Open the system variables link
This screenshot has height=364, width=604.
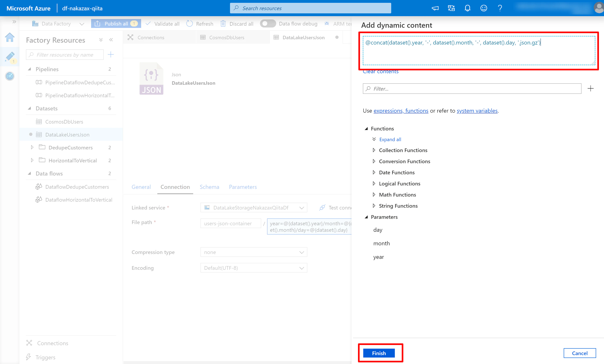click(477, 111)
